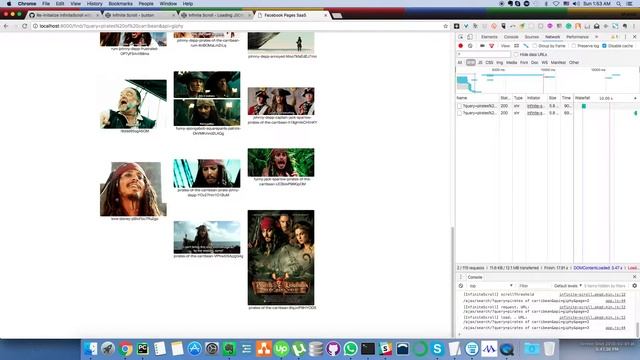Open Slack from the dock
This screenshot has height=360, width=640.
[x=385, y=349]
